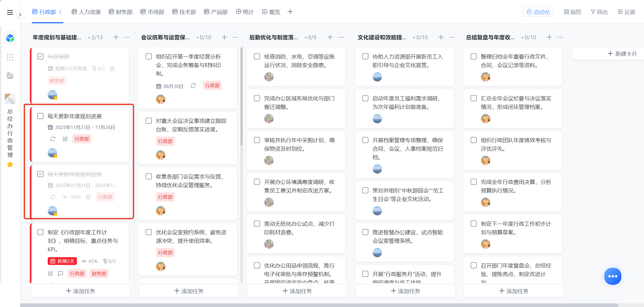Open more options for 后勤优化与制度落 column
Image resolution: width=644 pixels, height=307 pixels.
[x=341, y=37]
